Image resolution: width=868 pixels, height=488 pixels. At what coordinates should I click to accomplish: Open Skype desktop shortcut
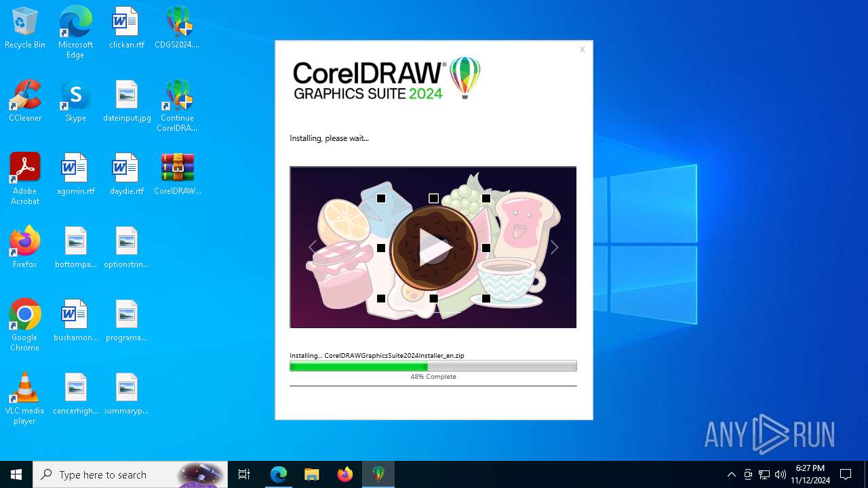(75, 102)
